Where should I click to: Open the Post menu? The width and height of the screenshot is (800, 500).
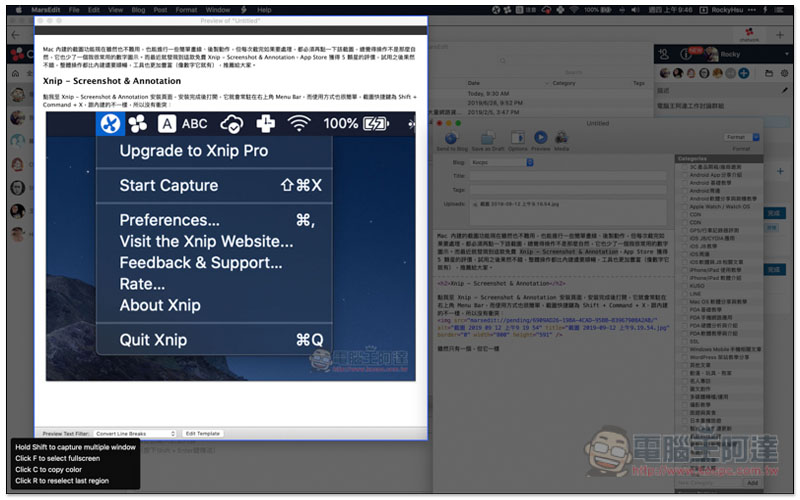pos(160,10)
